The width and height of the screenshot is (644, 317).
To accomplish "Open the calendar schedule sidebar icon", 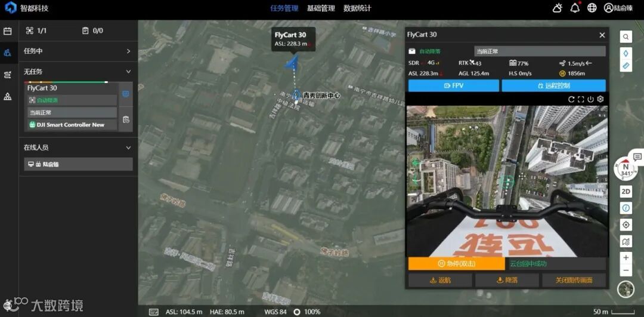I will [7, 31].
